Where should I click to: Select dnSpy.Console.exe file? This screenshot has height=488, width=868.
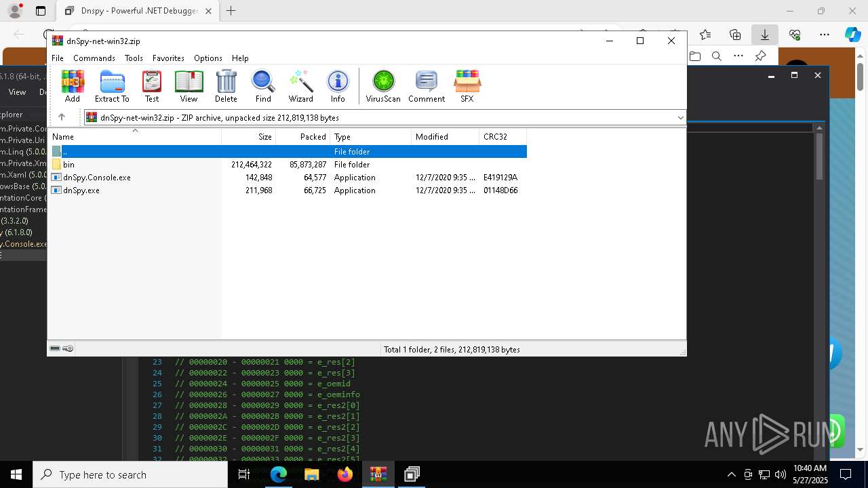(x=97, y=178)
